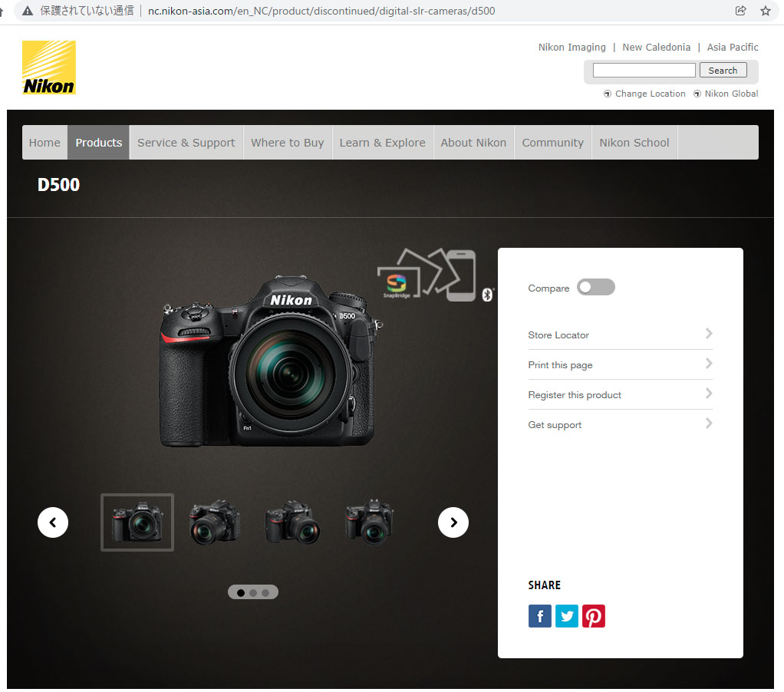Share the page on Facebook
The width and height of the screenshot is (784, 692).
pyautogui.click(x=540, y=616)
